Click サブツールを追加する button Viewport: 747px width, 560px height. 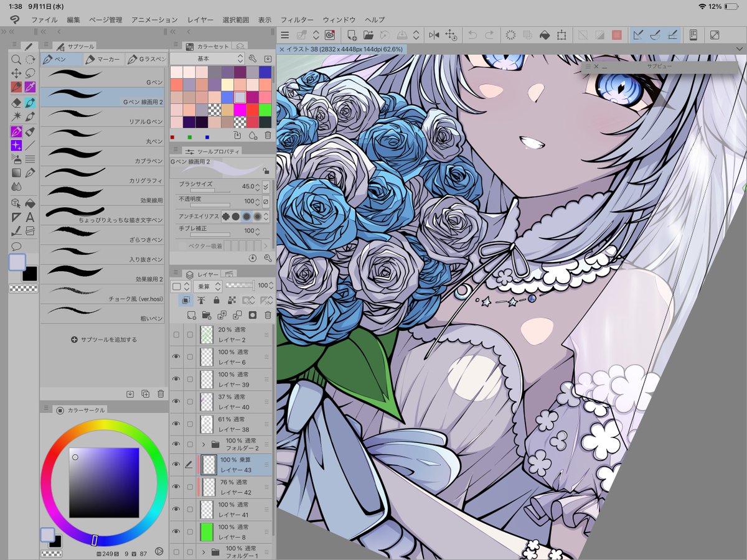coord(103,340)
